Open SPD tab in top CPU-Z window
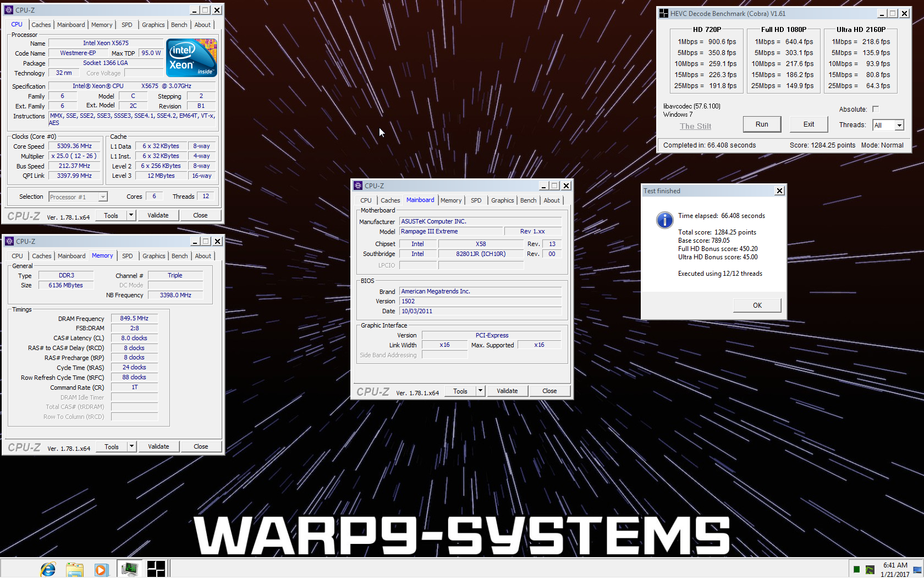The width and height of the screenshot is (924, 578). tap(127, 25)
